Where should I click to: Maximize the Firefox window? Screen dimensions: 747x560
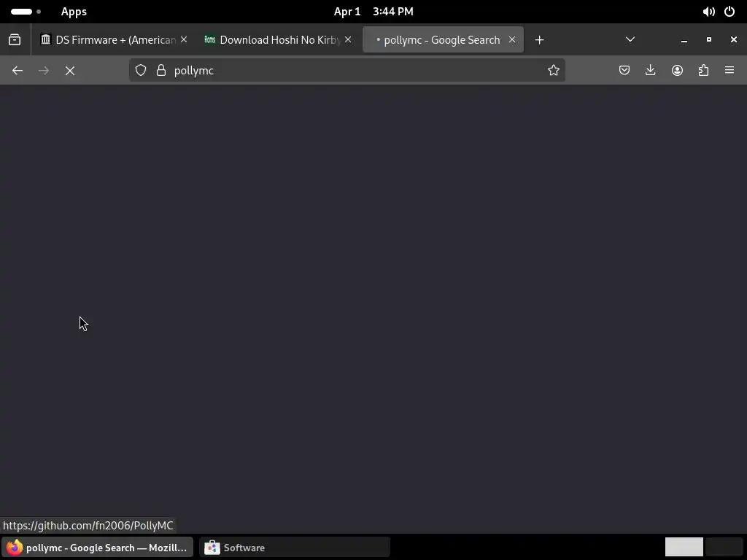click(x=709, y=39)
